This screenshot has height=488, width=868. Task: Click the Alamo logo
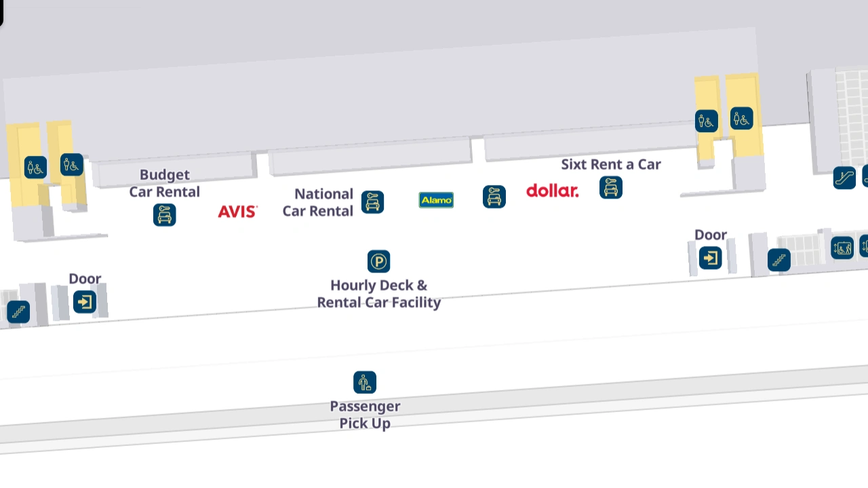pos(436,200)
